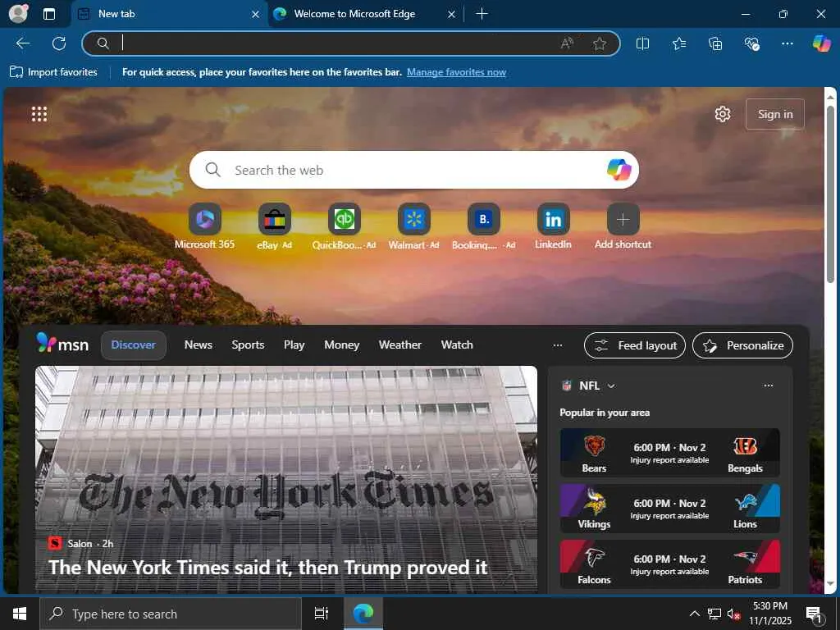Open page settings gear icon

coord(723,114)
